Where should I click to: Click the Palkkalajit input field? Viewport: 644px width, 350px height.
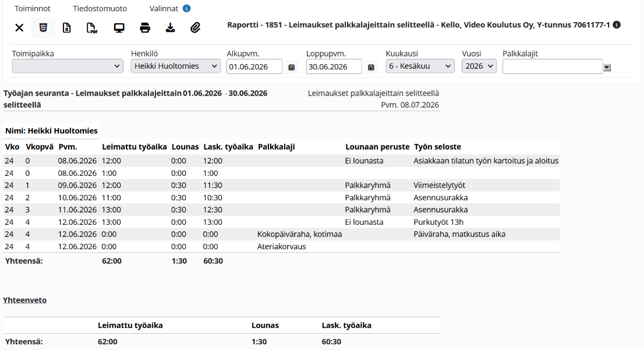click(x=553, y=66)
